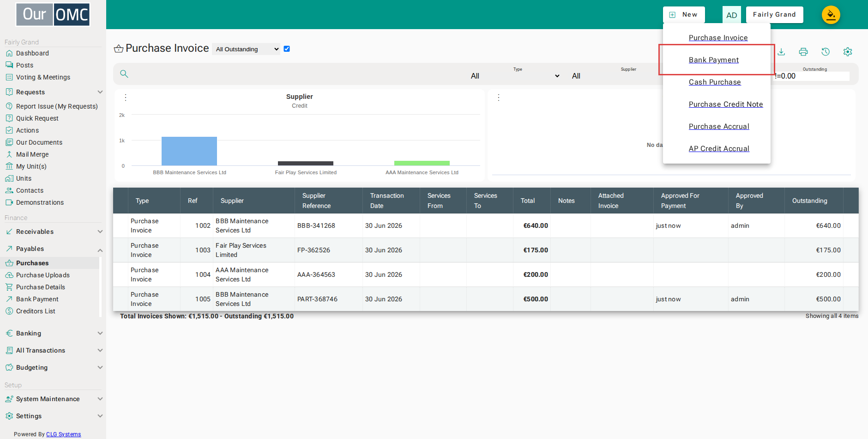Click the Outstanding filter input field
Screen dimensions: 868x439
coord(812,76)
